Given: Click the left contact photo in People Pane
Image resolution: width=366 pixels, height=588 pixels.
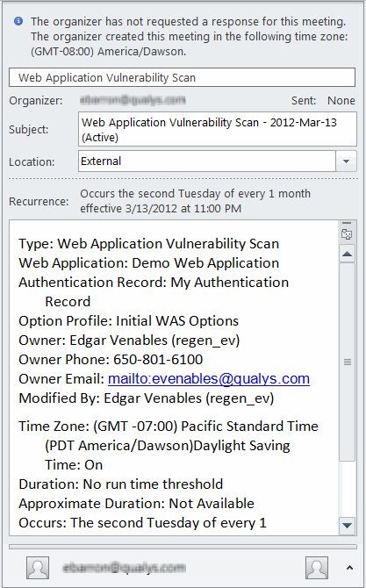Looking at the screenshot, I should 38,567.
